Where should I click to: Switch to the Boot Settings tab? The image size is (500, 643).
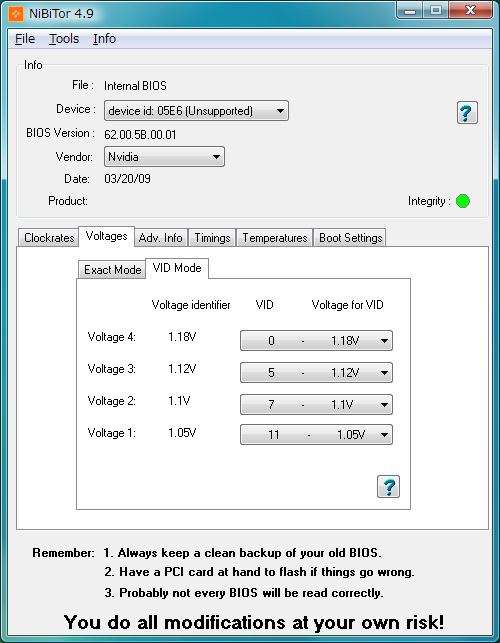[350, 238]
